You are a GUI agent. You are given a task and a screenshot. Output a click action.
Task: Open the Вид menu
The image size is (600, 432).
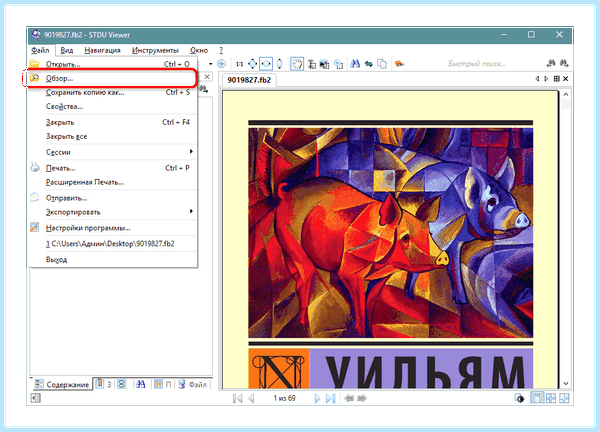[x=67, y=50]
